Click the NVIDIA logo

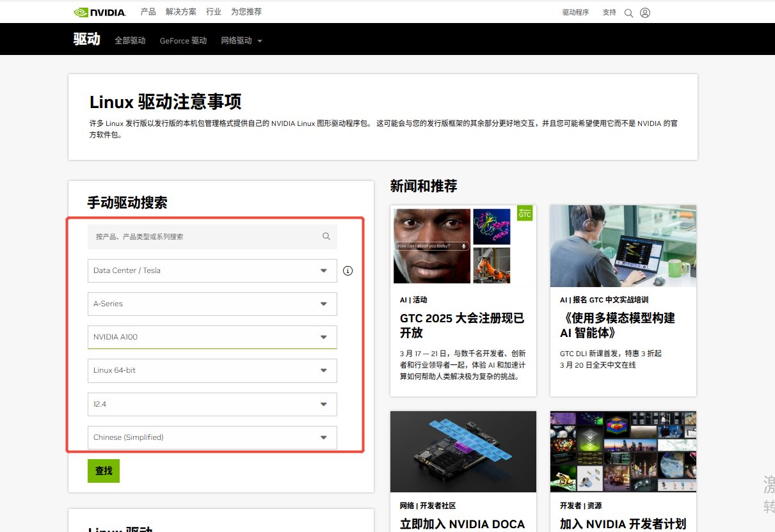(x=100, y=12)
